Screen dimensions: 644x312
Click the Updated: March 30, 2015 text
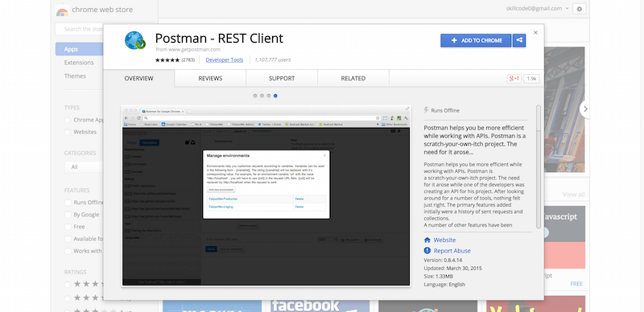coord(452,268)
